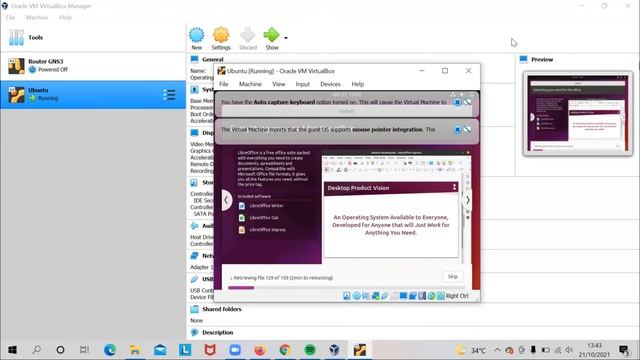Open the Ubuntu machine tools list menu icon
Image resolution: width=640 pixels, height=360 pixels.
(x=169, y=95)
